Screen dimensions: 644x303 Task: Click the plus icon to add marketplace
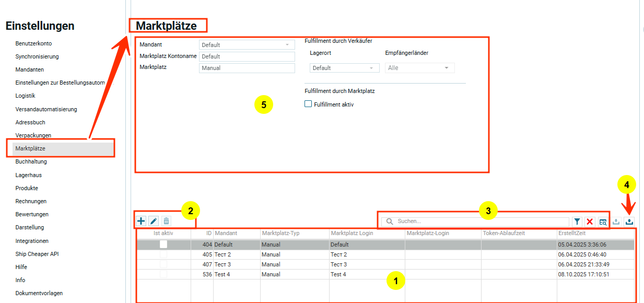pos(141,221)
